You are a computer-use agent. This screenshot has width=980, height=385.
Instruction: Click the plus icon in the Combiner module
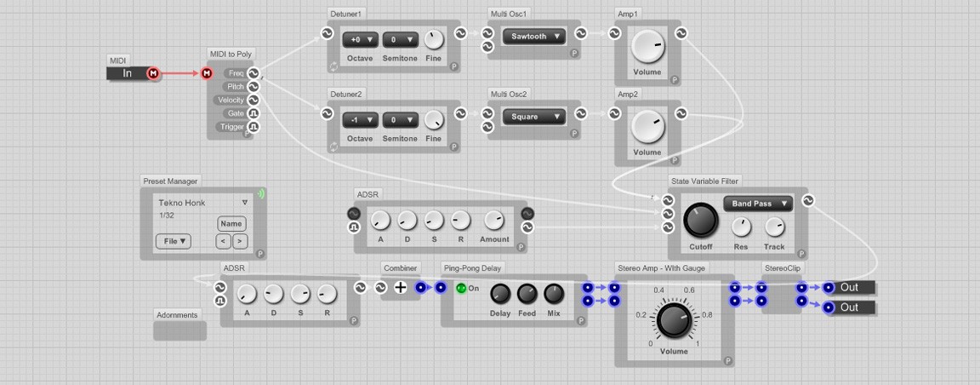coord(401,288)
